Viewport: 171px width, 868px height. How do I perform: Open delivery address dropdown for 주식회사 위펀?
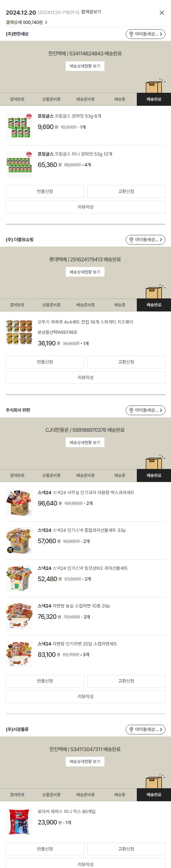[x=145, y=410]
